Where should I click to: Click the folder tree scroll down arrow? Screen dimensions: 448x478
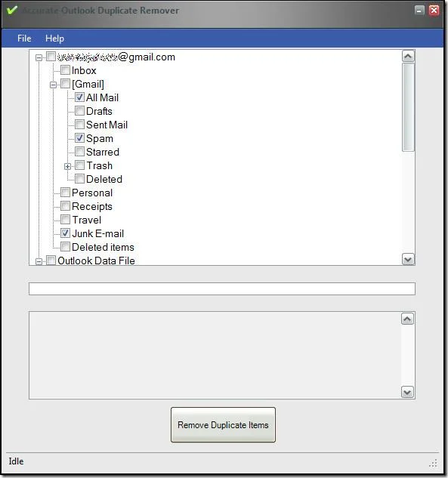point(408,260)
